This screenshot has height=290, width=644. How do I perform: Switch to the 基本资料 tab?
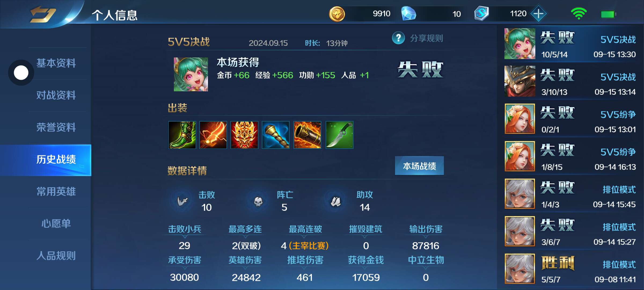[x=56, y=63]
